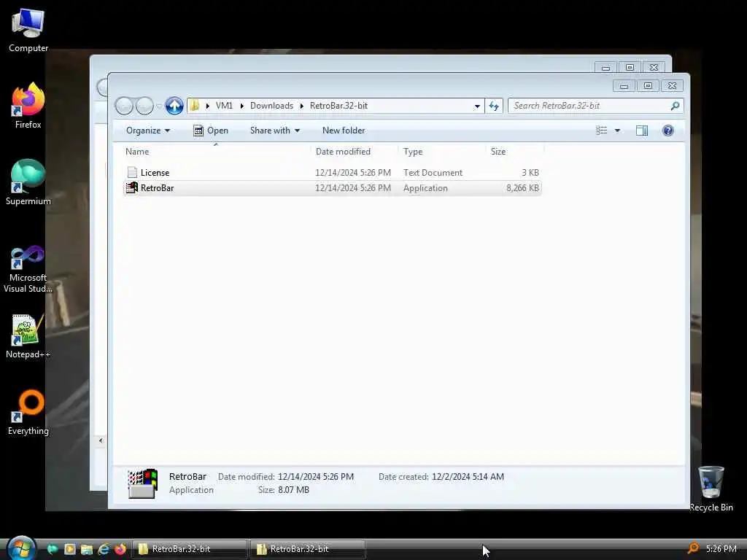Viewport: 747px width, 560px height.
Task: Select the License file name
Action: 155,172
